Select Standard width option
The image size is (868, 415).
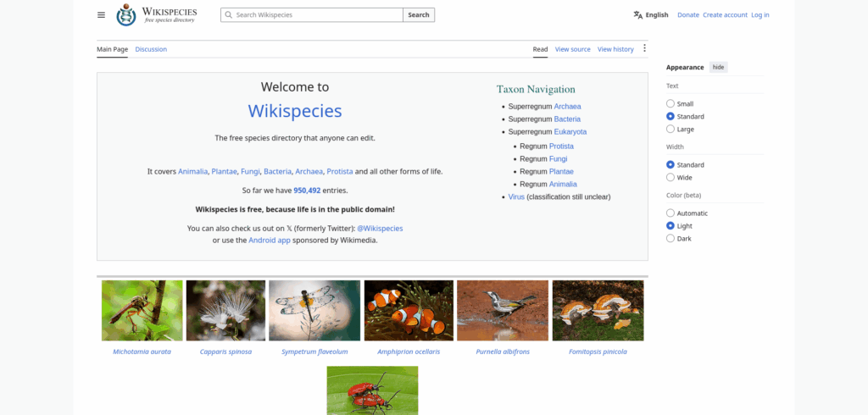pos(670,164)
